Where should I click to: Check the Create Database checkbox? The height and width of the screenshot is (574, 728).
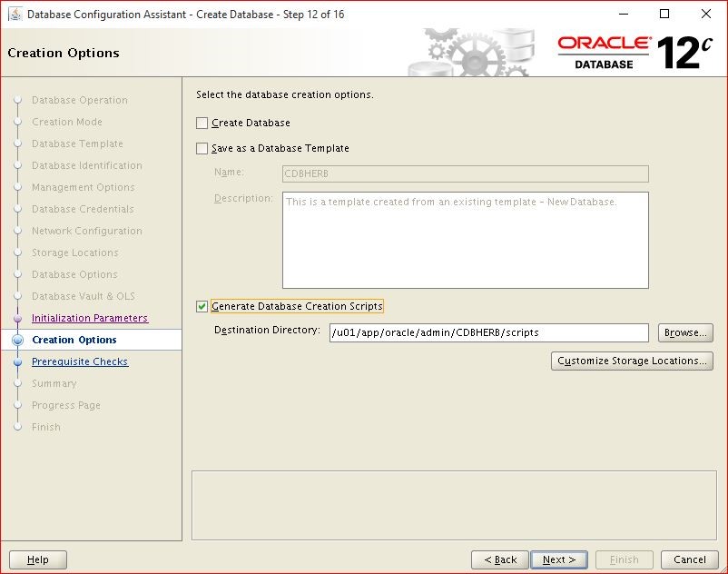pyautogui.click(x=202, y=124)
